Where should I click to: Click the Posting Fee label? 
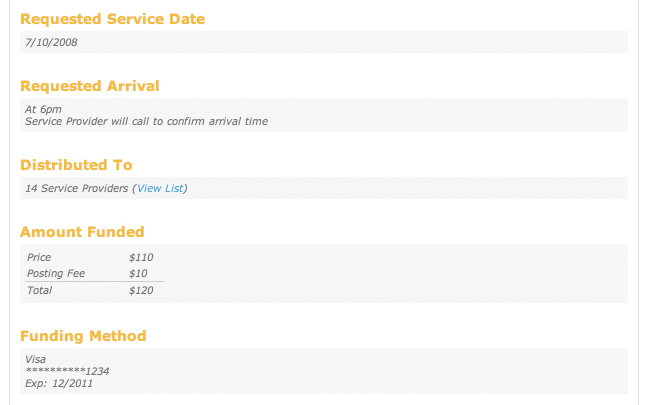click(56, 273)
